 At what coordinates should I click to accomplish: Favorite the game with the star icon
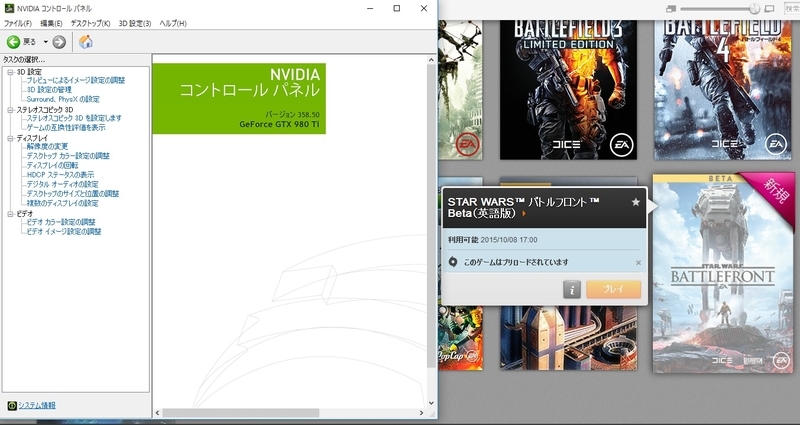click(636, 202)
